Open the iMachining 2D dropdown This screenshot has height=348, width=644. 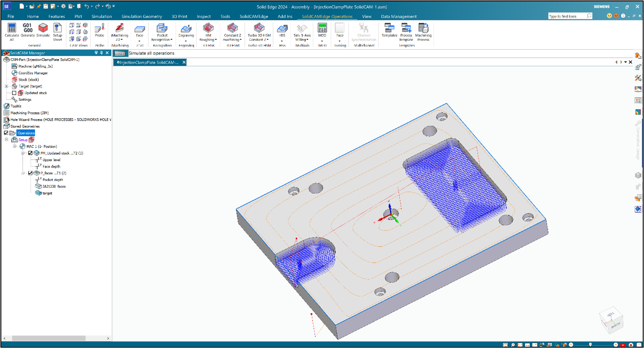[x=120, y=39]
